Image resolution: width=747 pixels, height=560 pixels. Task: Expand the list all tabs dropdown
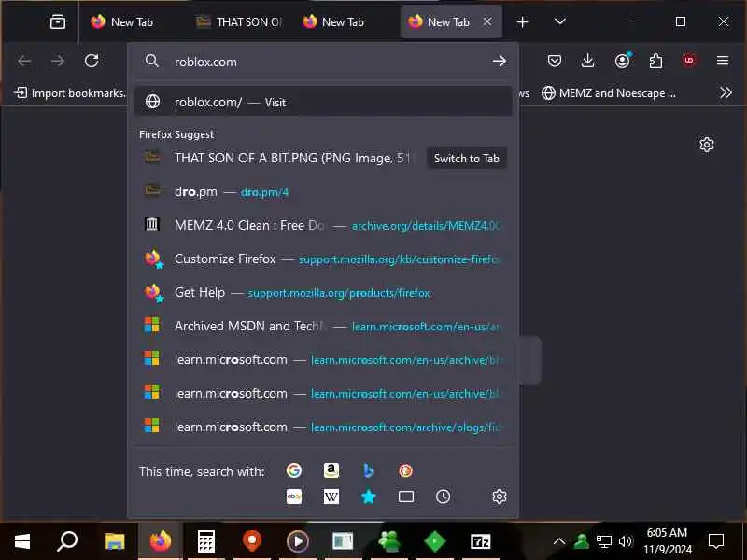pyautogui.click(x=560, y=21)
